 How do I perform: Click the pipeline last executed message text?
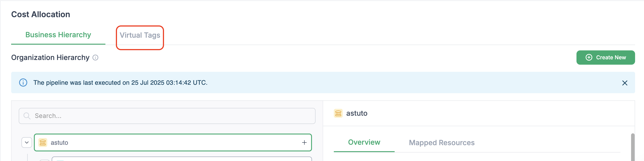tap(120, 83)
